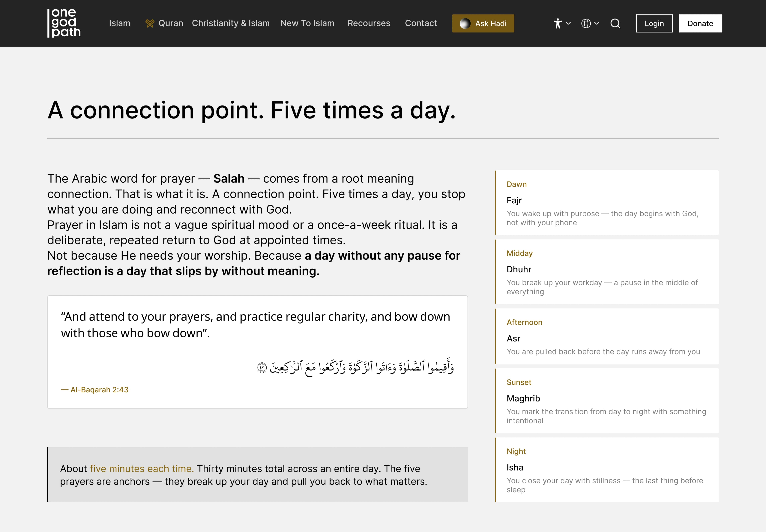Click the Sunset label

tap(519, 382)
